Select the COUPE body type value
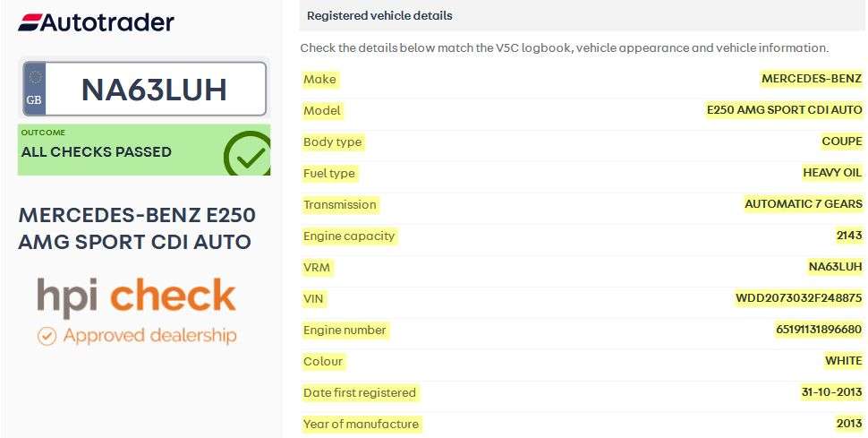This screenshot has height=438, width=868. coord(841,142)
